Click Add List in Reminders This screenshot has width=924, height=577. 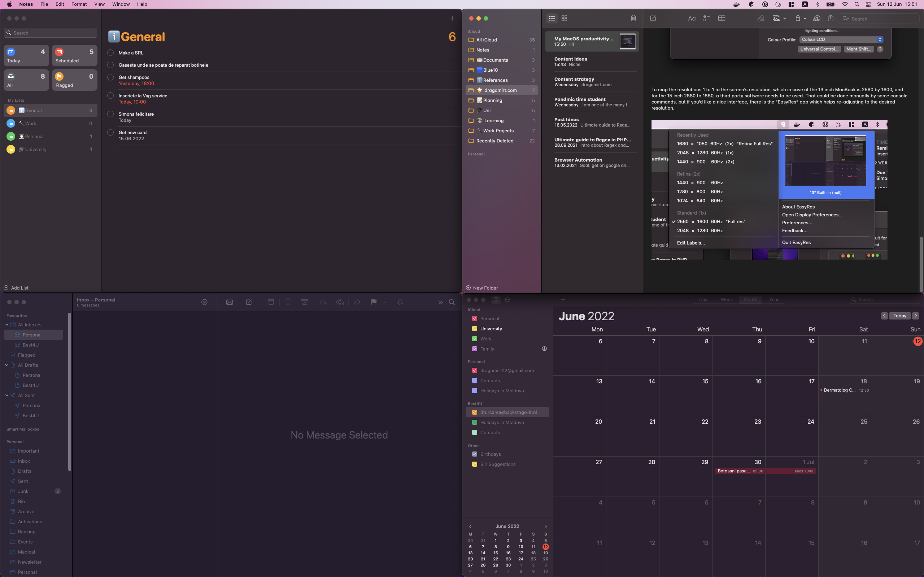[x=16, y=287]
